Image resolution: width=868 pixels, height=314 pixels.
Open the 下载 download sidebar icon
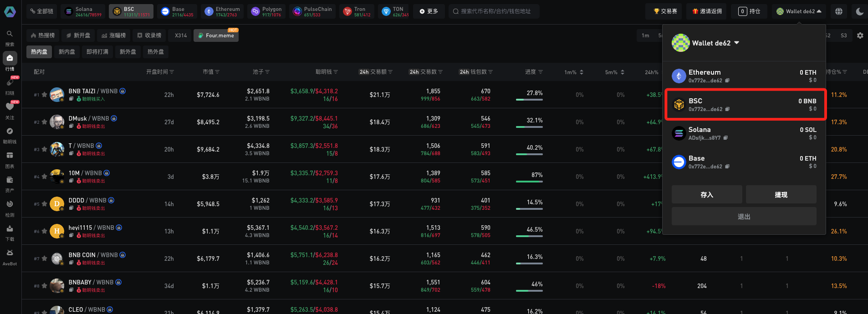10,229
